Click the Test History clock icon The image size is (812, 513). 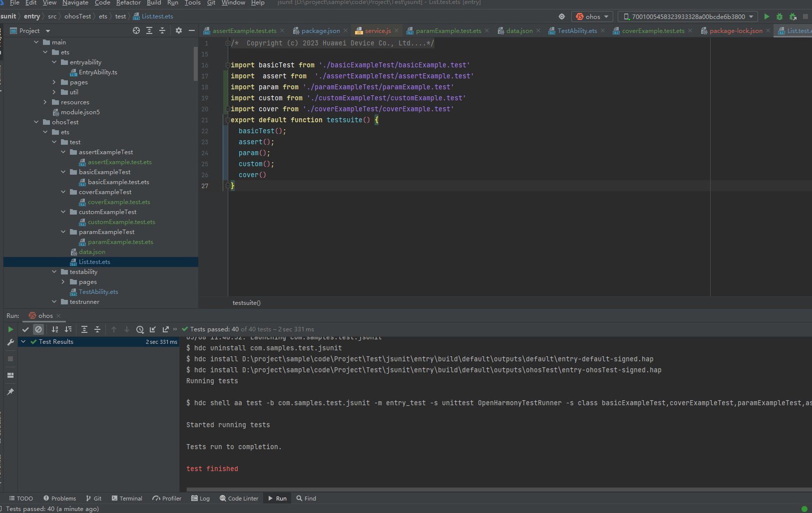(x=140, y=329)
